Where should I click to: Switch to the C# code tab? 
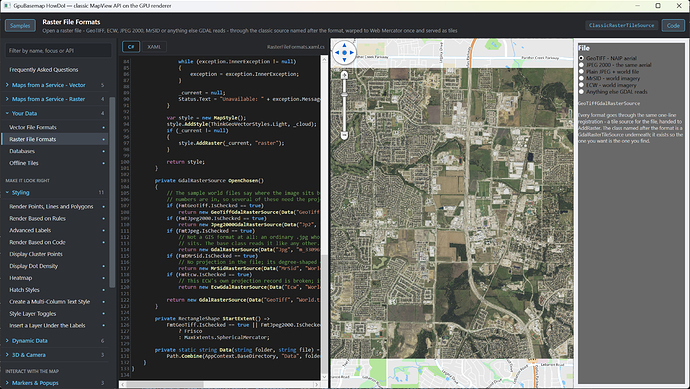point(131,47)
